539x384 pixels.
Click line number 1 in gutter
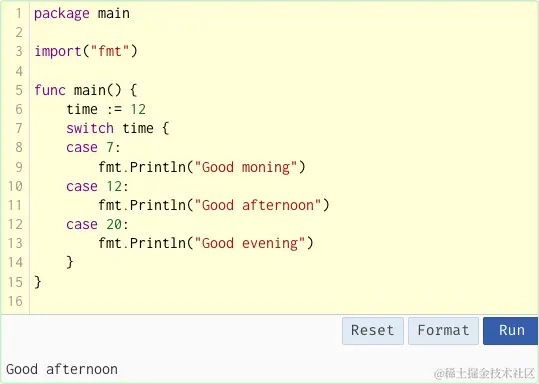[19, 13]
